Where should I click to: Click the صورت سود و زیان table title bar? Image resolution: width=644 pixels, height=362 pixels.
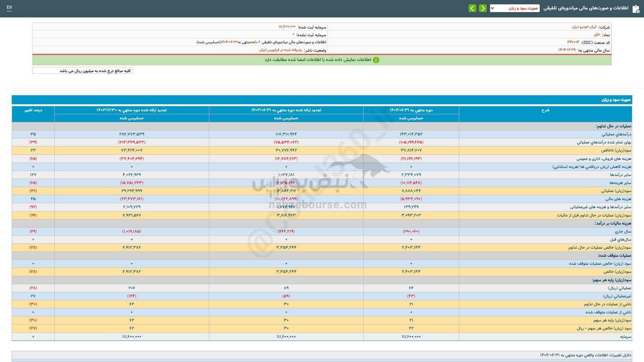click(x=322, y=100)
